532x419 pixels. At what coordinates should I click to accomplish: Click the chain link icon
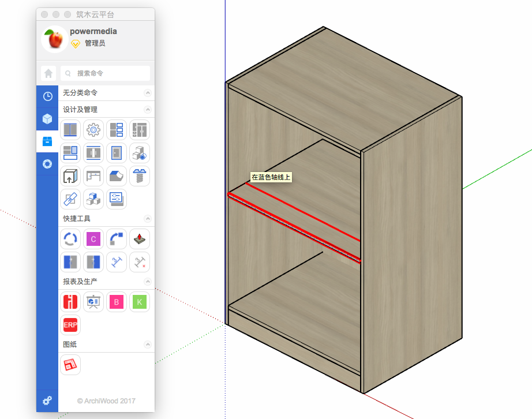click(x=70, y=199)
